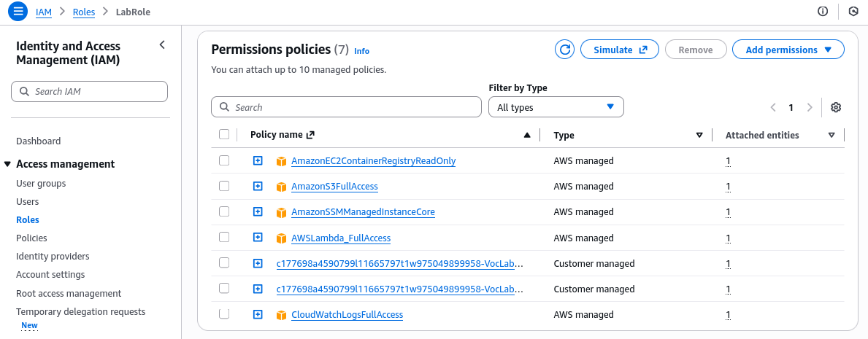Screen dimensions: 868x339
Task: Check the AmazonS3FullAccess row checkbox
Action: coord(224,186)
